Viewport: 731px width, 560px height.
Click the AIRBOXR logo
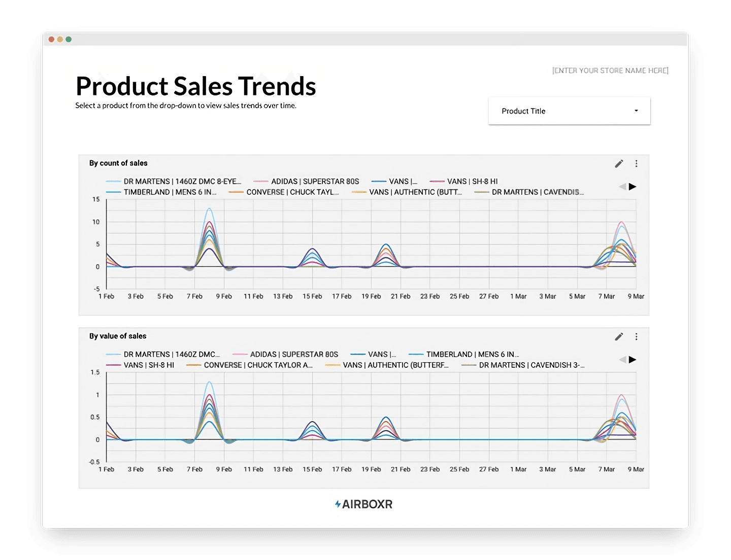[x=363, y=504]
